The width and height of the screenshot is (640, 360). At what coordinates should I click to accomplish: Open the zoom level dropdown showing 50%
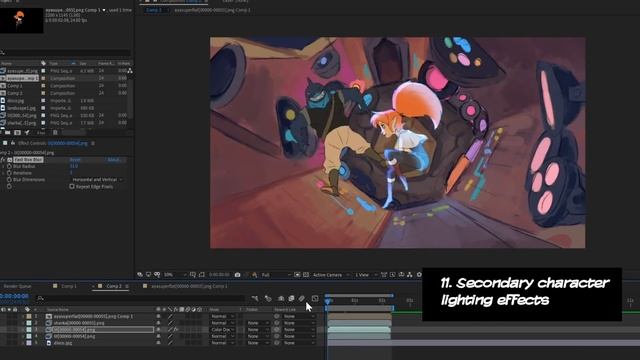pyautogui.click(x=175, y=275)
